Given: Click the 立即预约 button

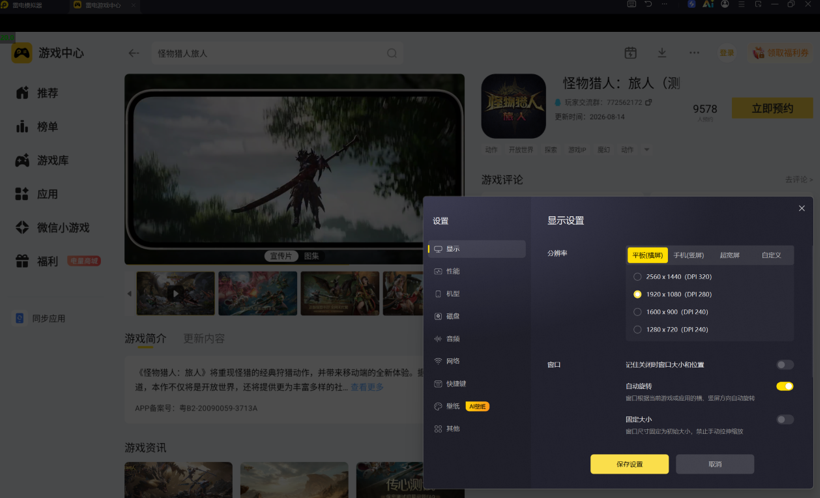Looking at the screenshot, I should click(x=772, y=108).
